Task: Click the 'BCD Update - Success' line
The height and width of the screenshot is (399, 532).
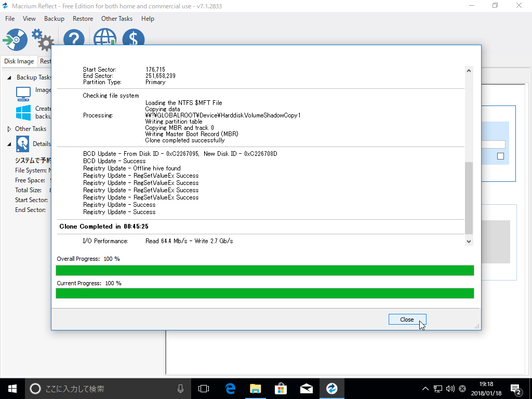Action: (114, 161)
